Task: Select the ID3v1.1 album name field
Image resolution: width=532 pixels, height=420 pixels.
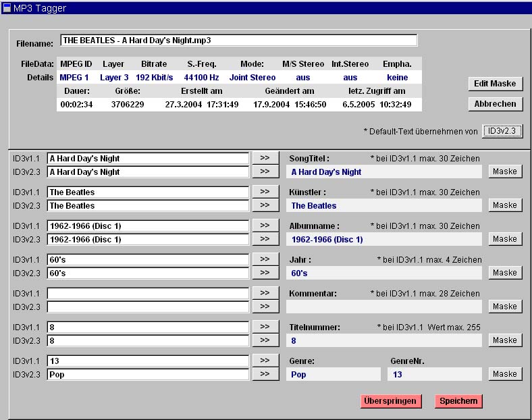Action: [148, 226]
